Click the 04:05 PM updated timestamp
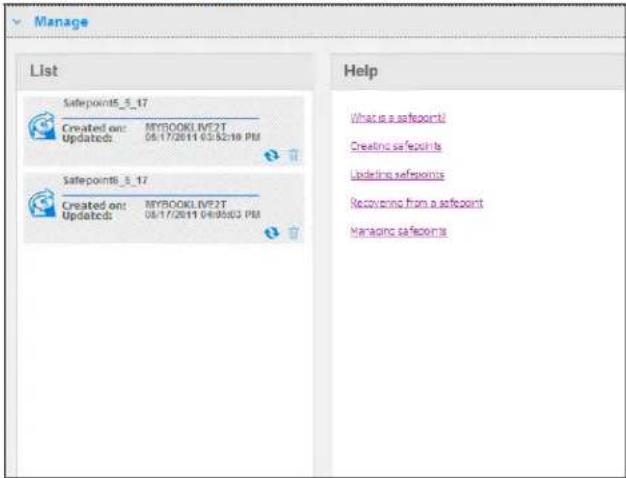This screenshot has width=626, height=478. tap(202, 214)
